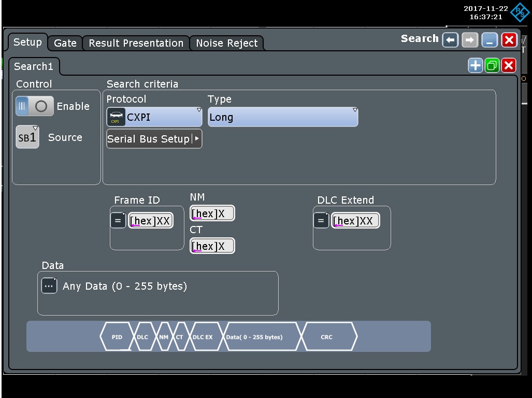Open the Frame ID equals operator selector

[118, 220]
